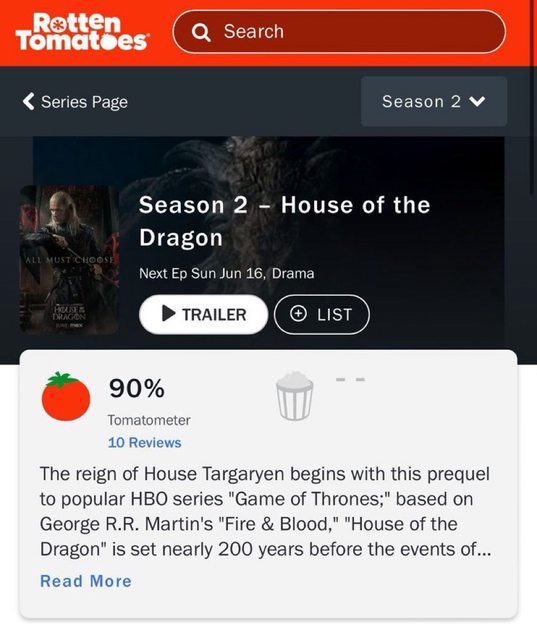The width and height of the screenshot is (537, 640).
Task: Add the show to LIST
Action: point(322,314)
